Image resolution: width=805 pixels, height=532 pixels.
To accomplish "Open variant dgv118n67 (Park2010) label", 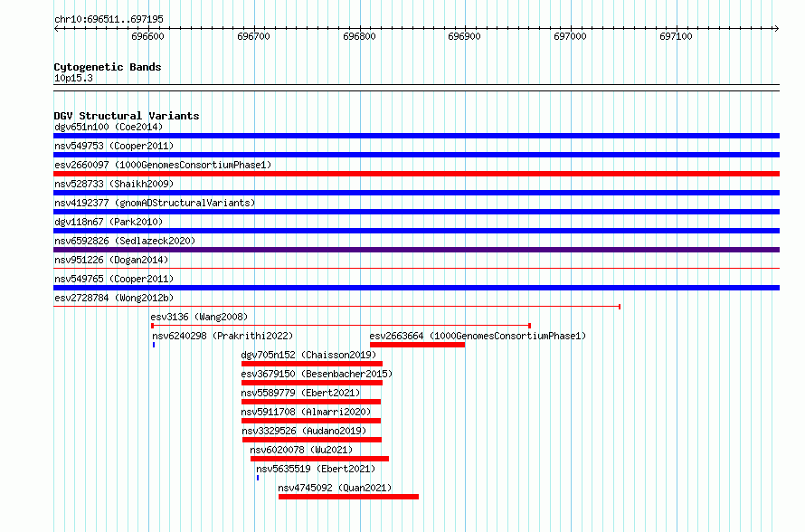I will (109, 222).
